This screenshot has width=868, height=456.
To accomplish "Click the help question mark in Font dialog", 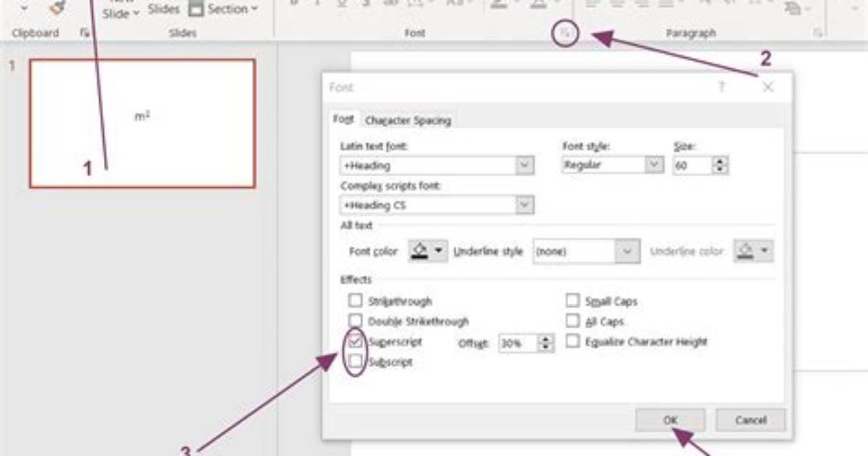I will point(721,87).
